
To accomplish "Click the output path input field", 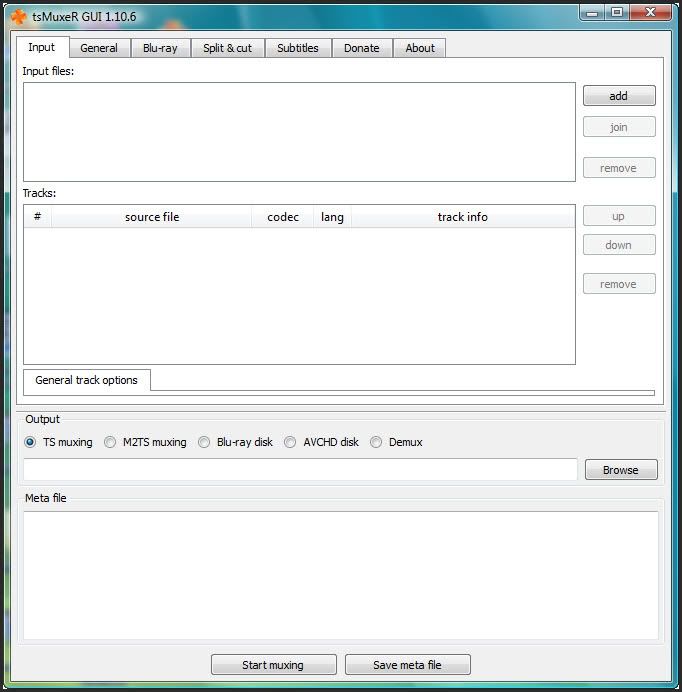I will [300, 470].
